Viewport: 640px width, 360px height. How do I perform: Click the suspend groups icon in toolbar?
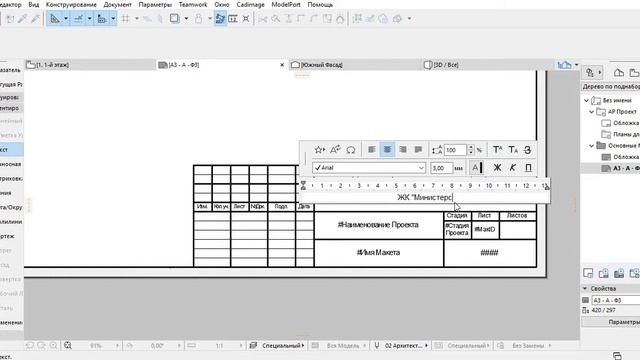pos(357,18)
